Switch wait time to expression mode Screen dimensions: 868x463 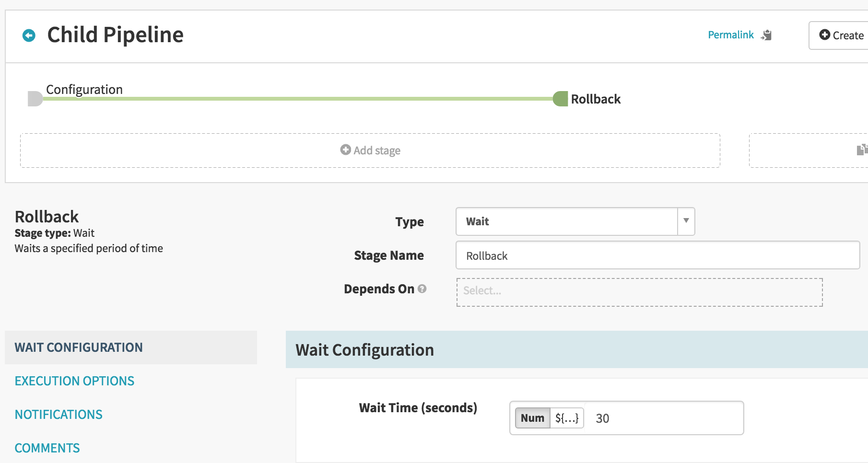click(x=567, y=418)
